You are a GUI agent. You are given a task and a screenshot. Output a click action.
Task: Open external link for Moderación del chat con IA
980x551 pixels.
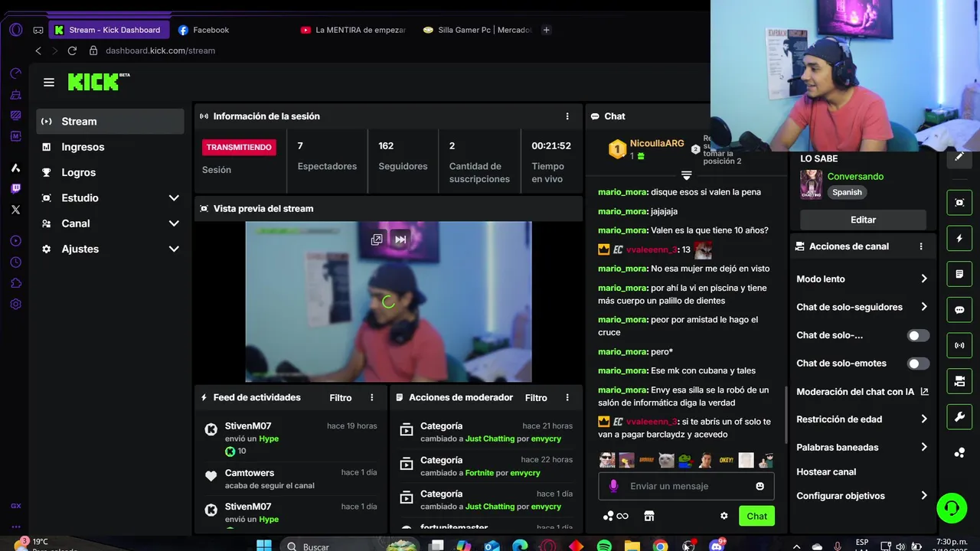(x=924, y=391)
